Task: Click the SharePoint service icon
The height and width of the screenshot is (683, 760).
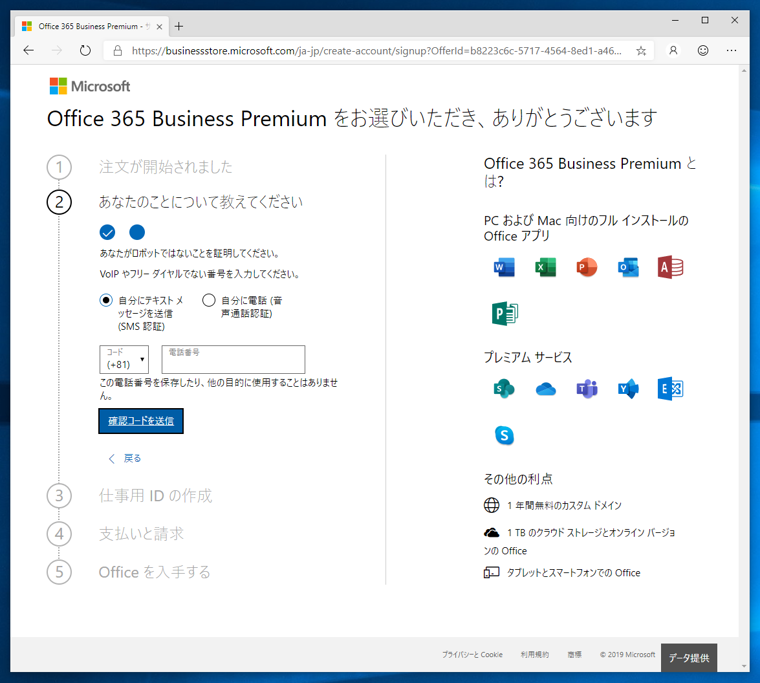Action: point(504,388)
